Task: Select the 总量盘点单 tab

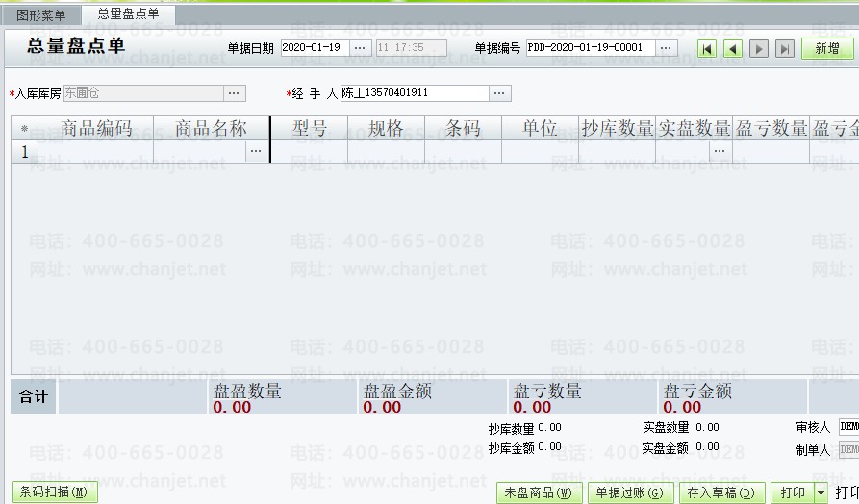Action: 128,14
